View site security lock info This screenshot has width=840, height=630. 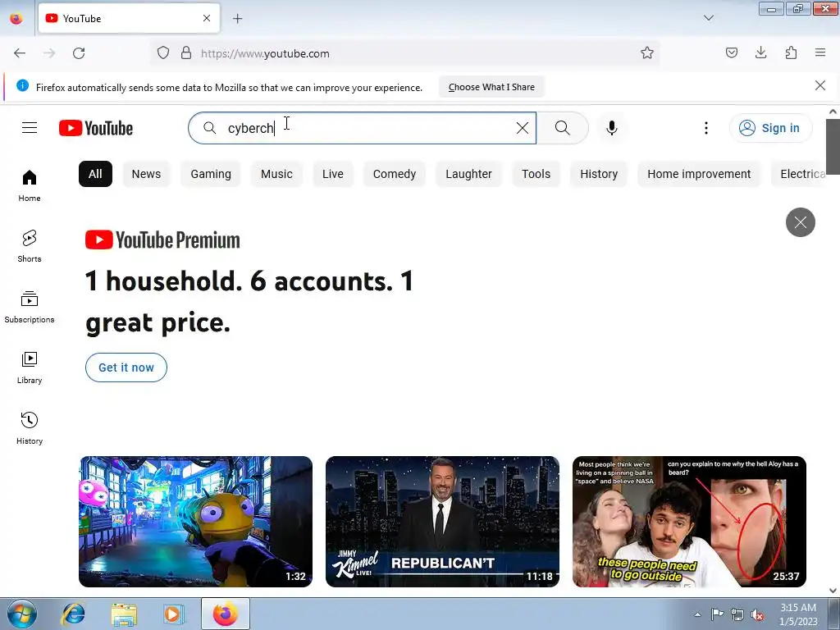tap(186, 53)
